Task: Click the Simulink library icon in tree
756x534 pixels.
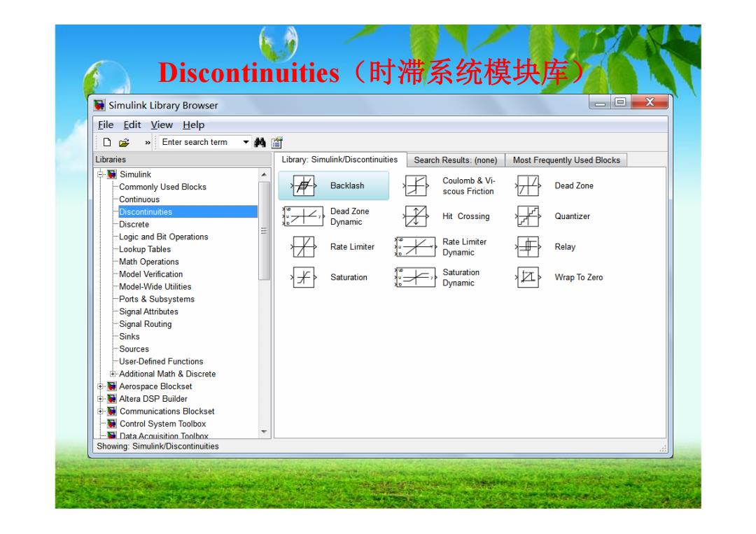Action: click(112, 174)
